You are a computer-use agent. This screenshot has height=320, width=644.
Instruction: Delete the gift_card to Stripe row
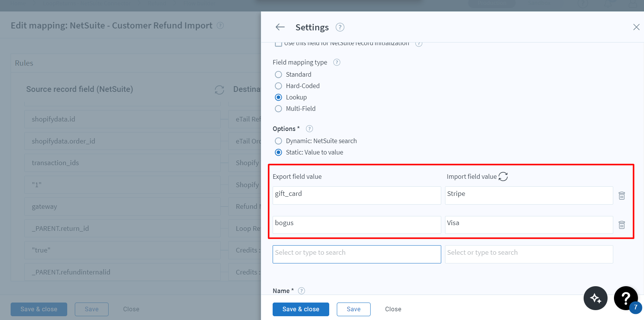point(622,195)
